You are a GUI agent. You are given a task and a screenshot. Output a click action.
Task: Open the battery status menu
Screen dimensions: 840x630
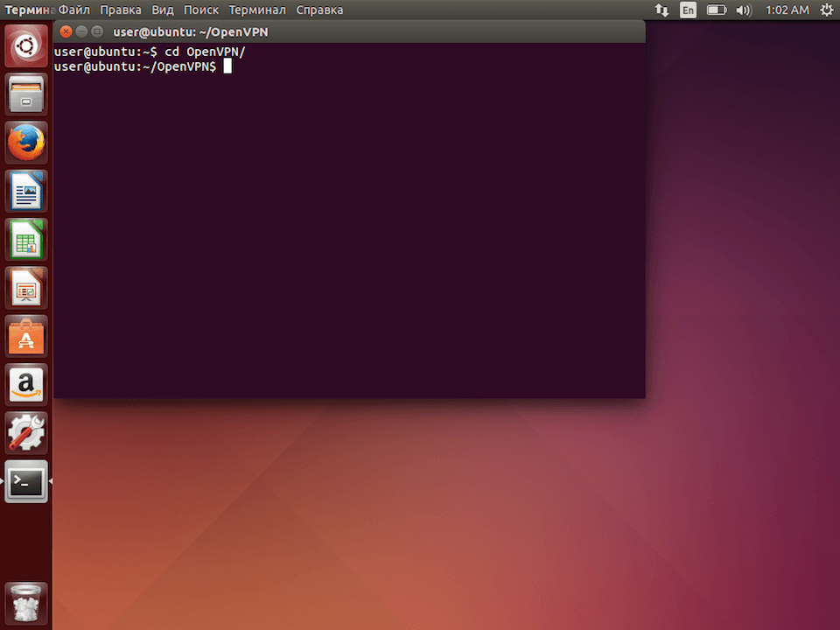click(x=717, y=10)
